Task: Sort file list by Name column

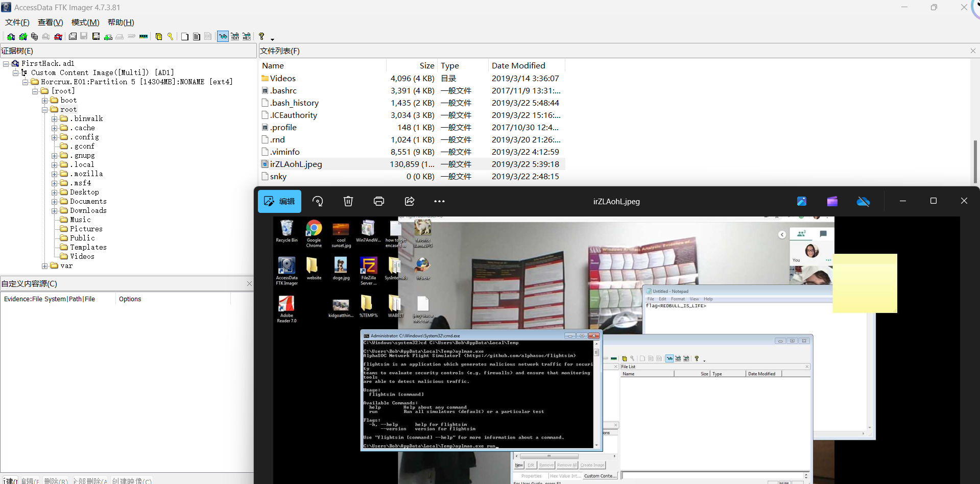Action: [323, 66]
